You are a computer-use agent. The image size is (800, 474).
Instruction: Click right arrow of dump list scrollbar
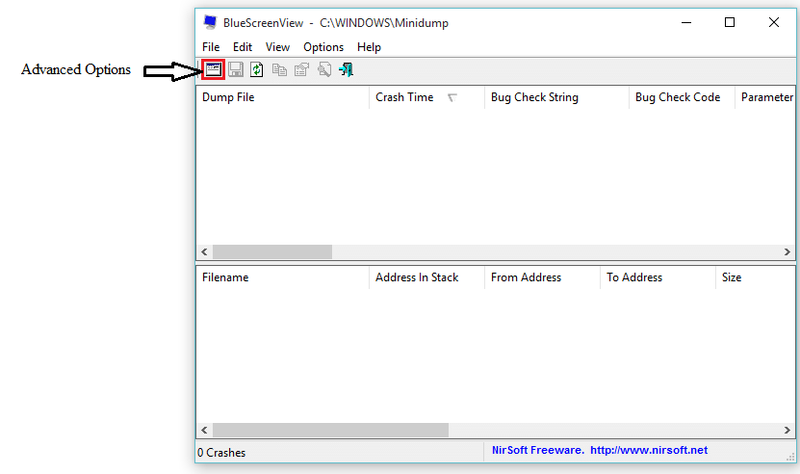click(787, 252)
